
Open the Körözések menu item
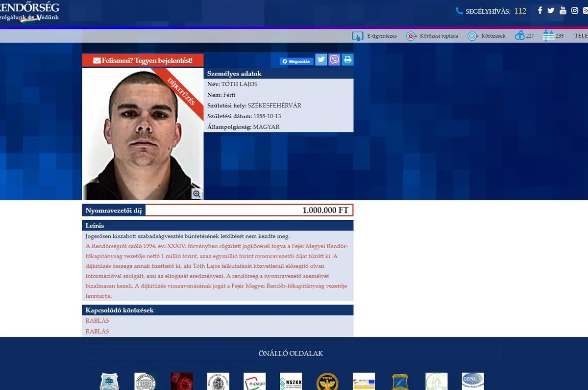click(x=487, y=36)
